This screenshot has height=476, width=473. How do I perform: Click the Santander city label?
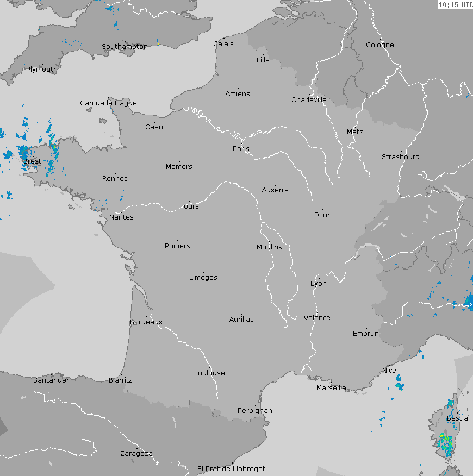pyautogui.click(x=51, y=380)
